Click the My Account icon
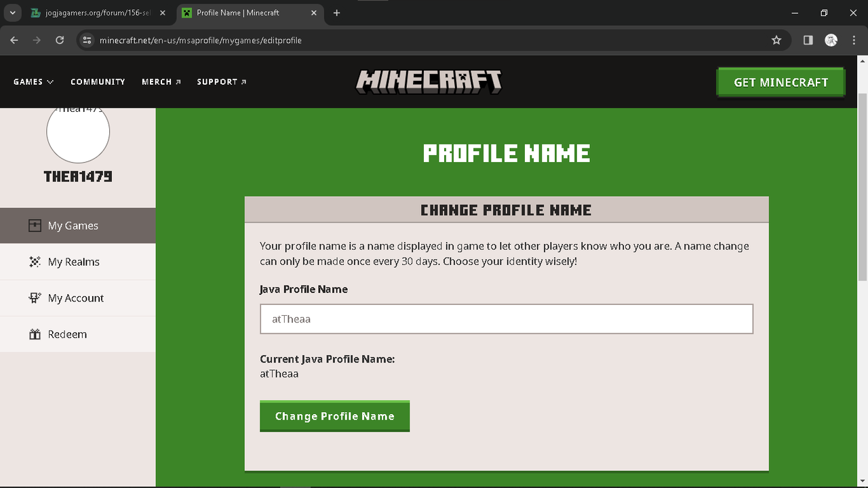The height and width of the screenshot is (488, 868). click(x=35, y=298)
